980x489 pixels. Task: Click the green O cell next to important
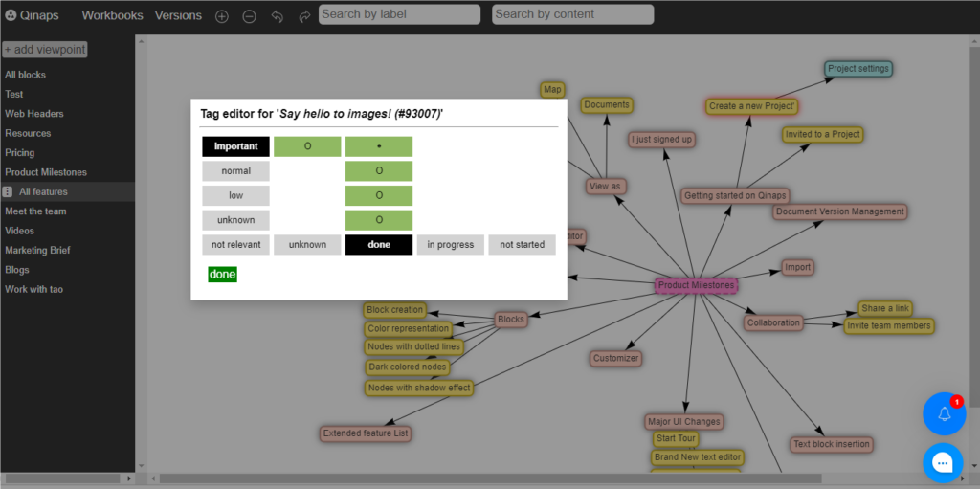(307, 146)
